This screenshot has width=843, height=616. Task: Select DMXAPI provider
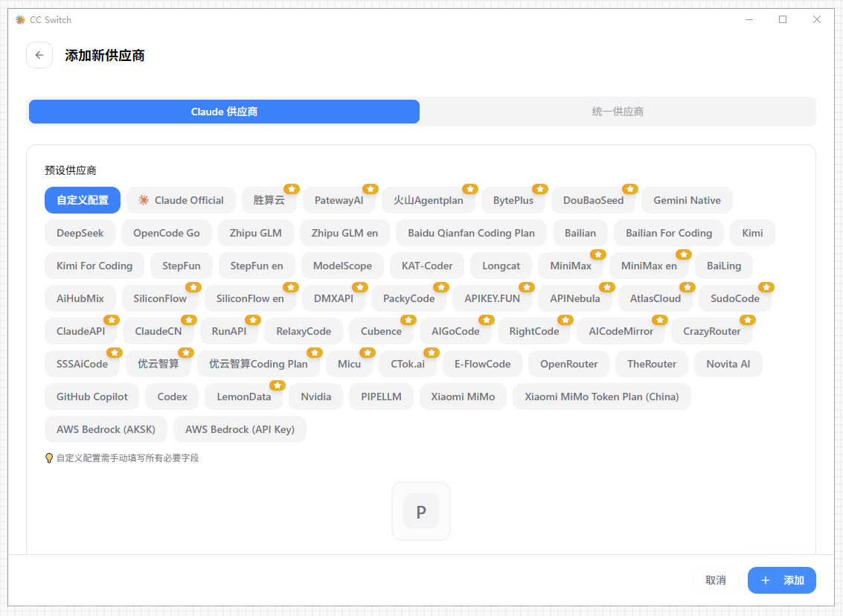click(333, 298)
